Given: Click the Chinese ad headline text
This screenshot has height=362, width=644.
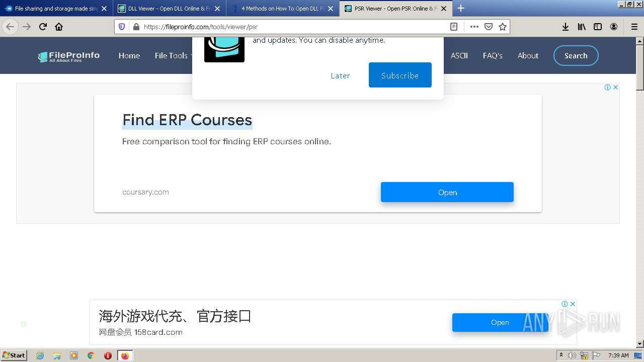Looking at the screenshot, I should coord(175,316).
